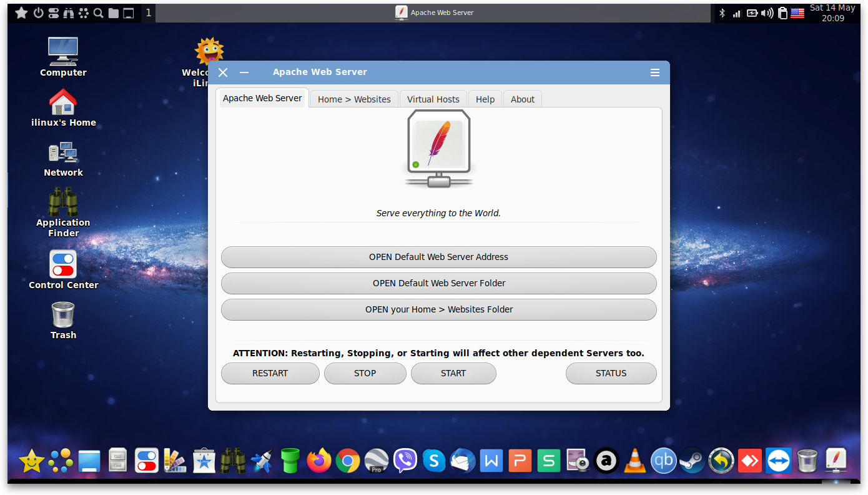Open the WPS Spreadsheets dock icon

pos(549,461)
